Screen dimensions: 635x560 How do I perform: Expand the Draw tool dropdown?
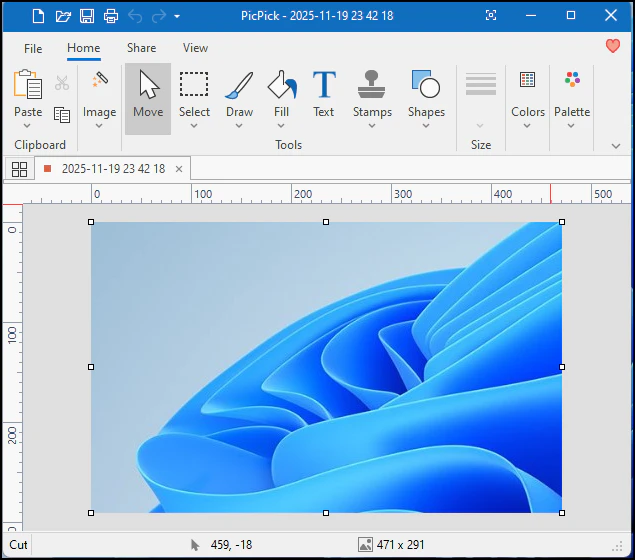click(239, 126)
